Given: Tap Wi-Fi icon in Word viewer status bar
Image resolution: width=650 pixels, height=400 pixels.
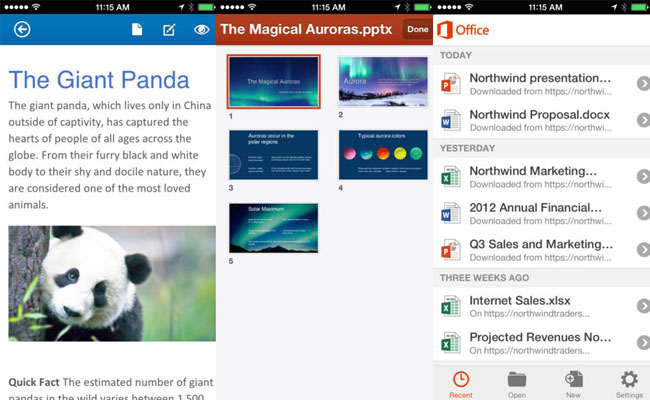Looking at the screenshot, I should (36, 7).
